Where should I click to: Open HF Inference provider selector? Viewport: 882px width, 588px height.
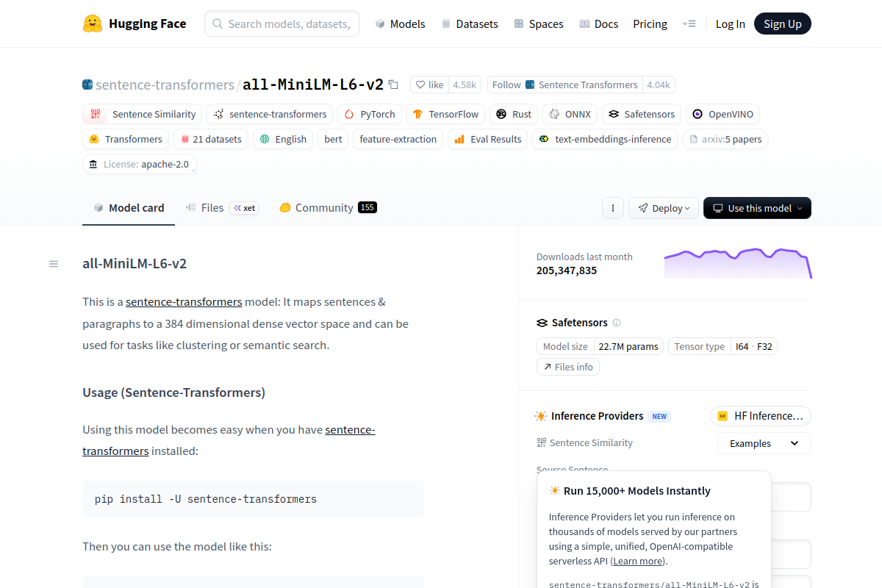point(760,416)
